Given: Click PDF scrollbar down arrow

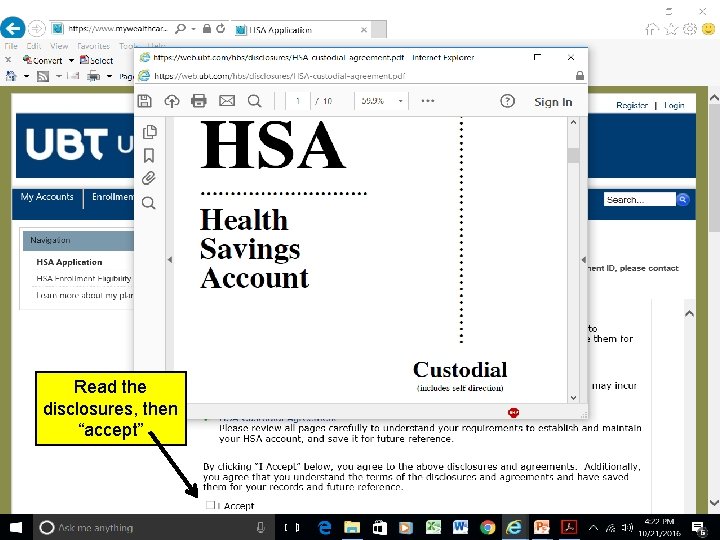Looking at the screenshot, I should pyautogui.click(x=573, y=398).
